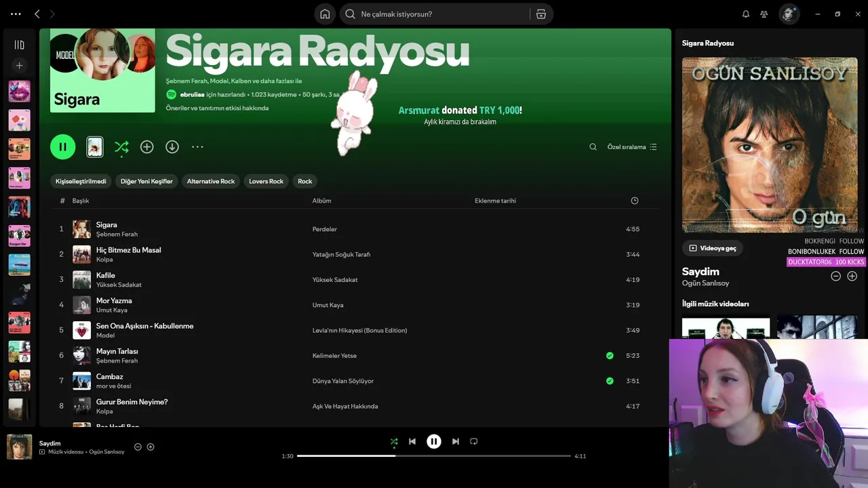Create a new playlist with plus icon
The height and width of the screenshot is (488, 868).
tap(19, 66)
